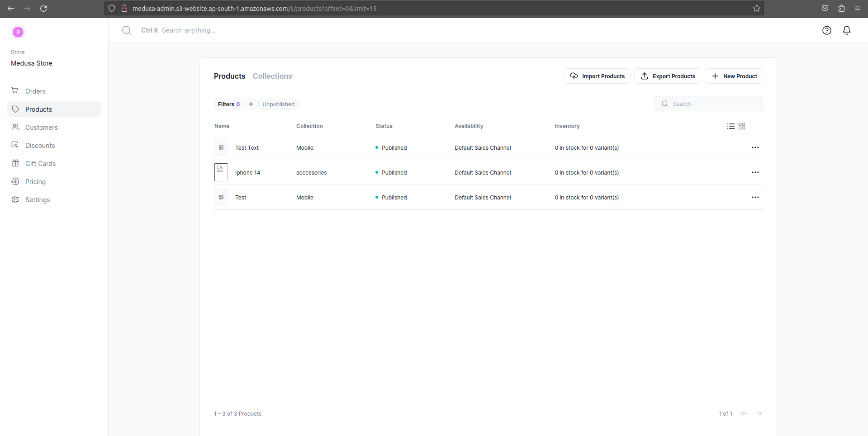868x436 pixels.
Task: Open the Discounts page
Action: (40, 145)
